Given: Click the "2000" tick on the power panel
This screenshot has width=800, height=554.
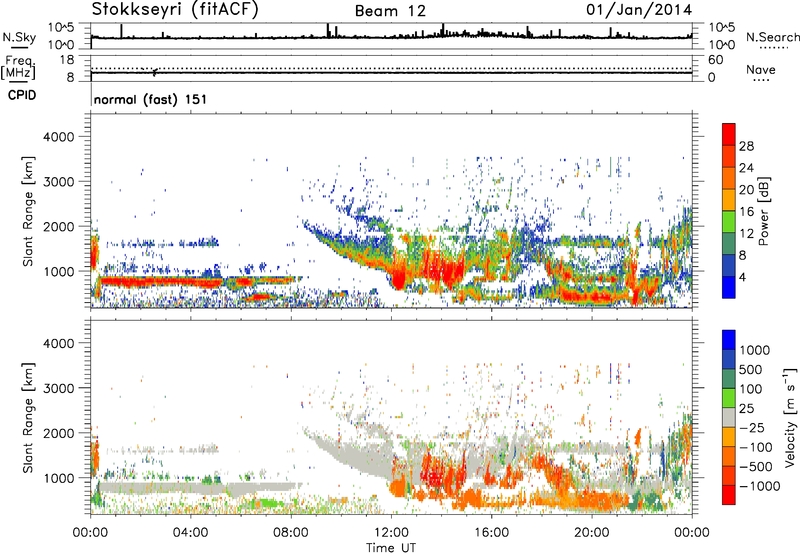Looking at the screenshot, I should pyautogui.click(x=59, y=227).
